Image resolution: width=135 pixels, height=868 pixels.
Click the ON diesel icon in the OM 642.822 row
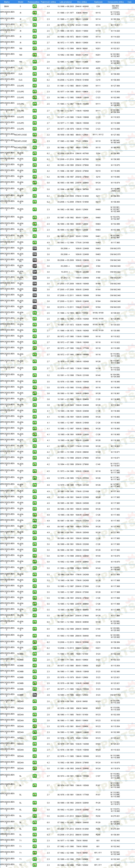click(x=34, y=272)
